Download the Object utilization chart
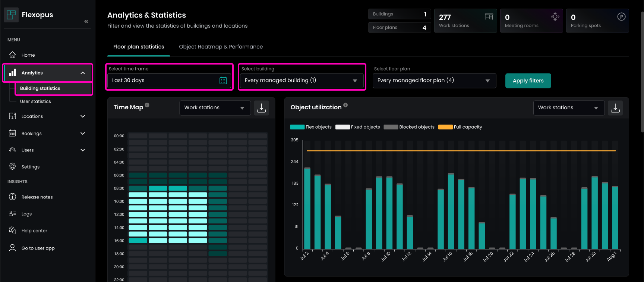644x282 pixels. (x=615, y=108)
